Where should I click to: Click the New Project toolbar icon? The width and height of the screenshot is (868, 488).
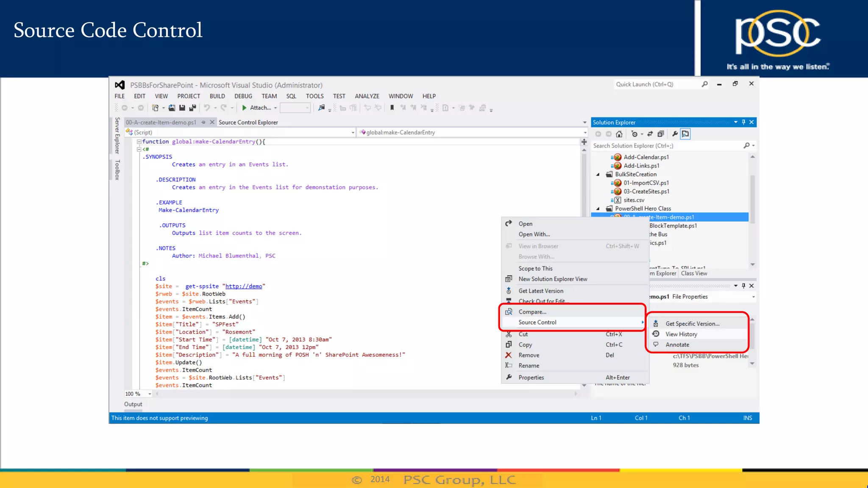(155, 108)
